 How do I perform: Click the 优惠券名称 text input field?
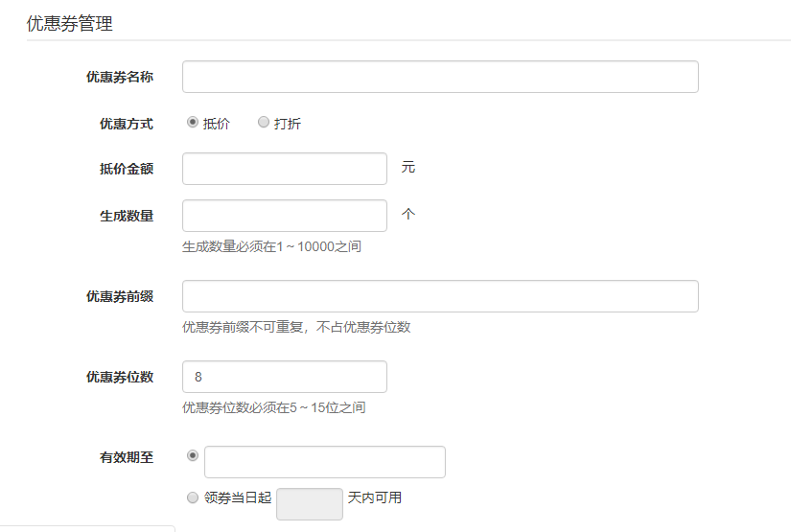click(x=440, y=77)
